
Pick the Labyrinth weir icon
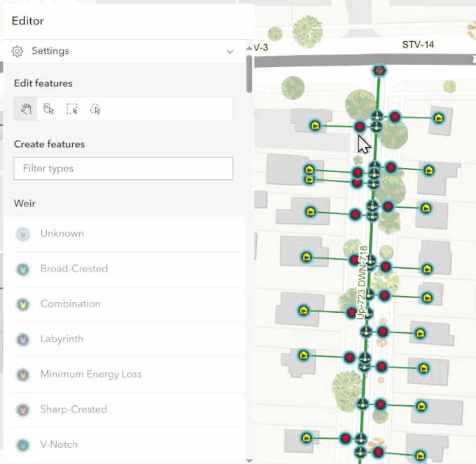click(23, 339)
